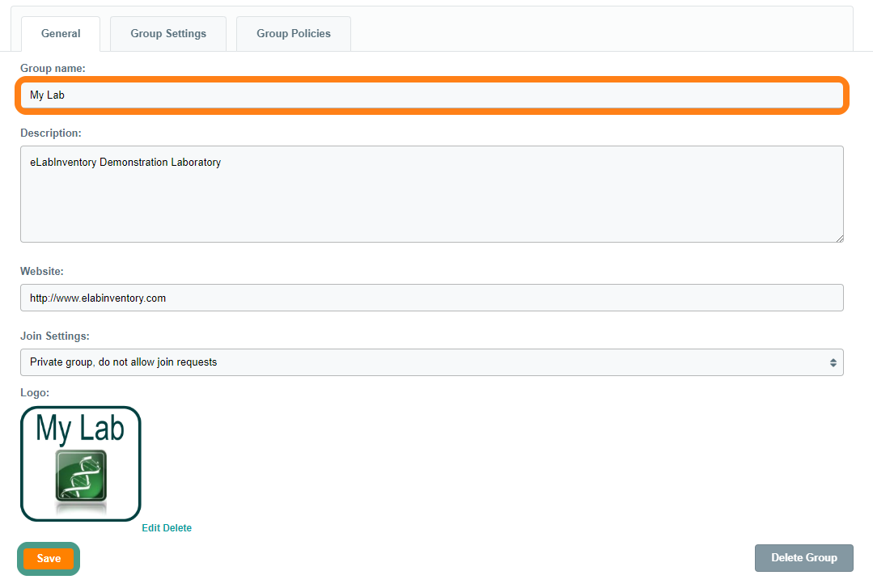Viewport: 873px width, 588px height.
Task: Go to the Group Policies tab
Action: (294, 34)
